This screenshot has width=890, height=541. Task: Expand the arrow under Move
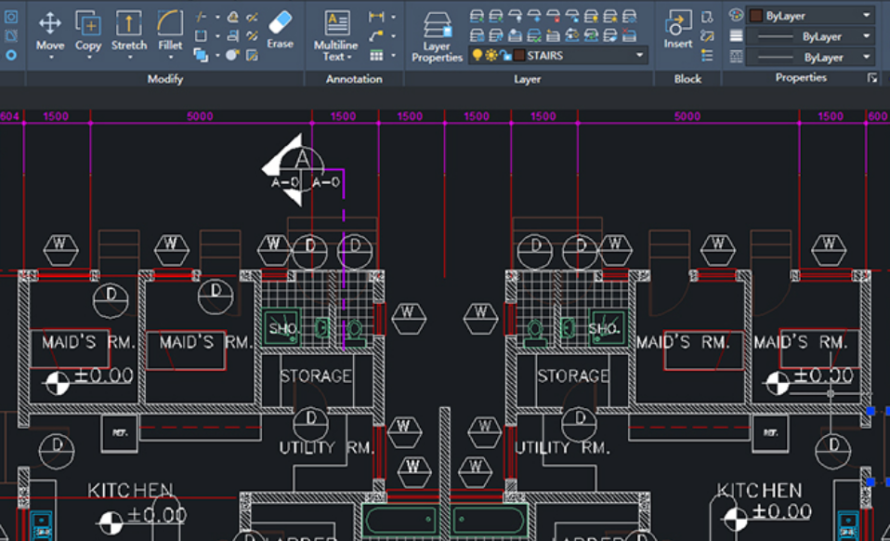50,57
